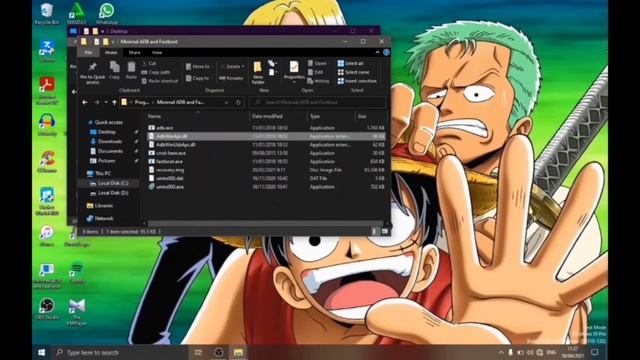Screen dimensions: 640x360
Task: Click Cut in the Clipboard group
Action: 149,63
